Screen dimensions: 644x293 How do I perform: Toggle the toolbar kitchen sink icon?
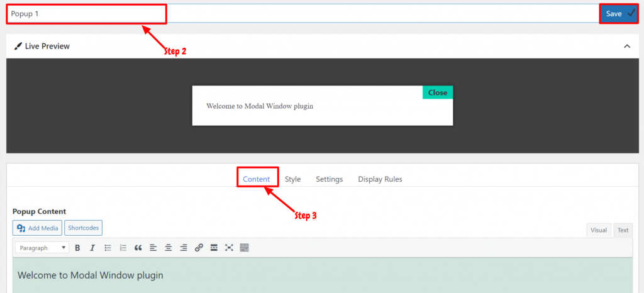pyautogui.click(x=245, y=248)
